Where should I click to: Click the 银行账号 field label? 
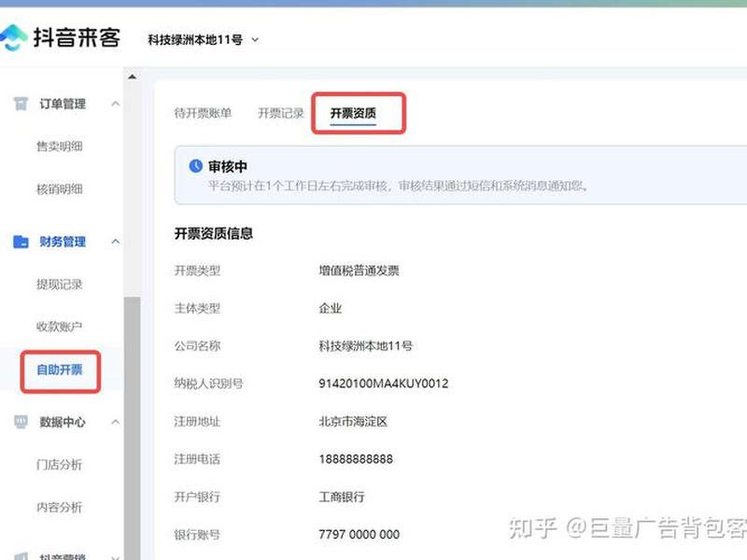(x=197, y=534)
